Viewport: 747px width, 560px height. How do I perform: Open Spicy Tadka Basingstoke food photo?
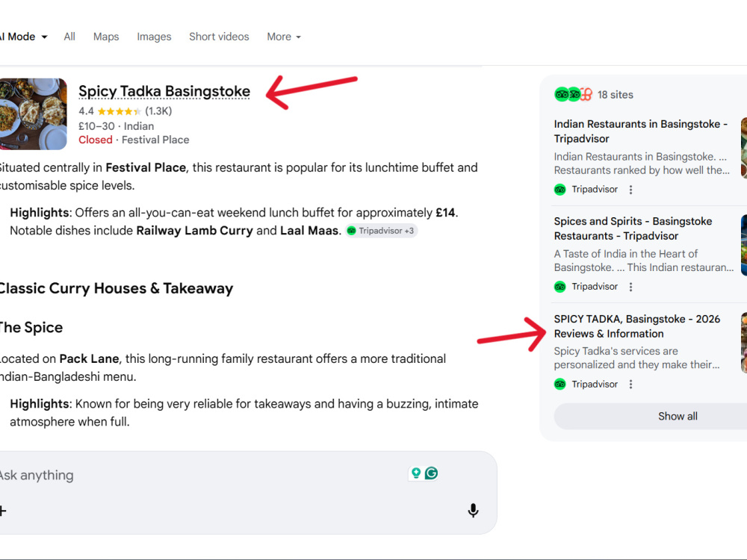[33, 114]
